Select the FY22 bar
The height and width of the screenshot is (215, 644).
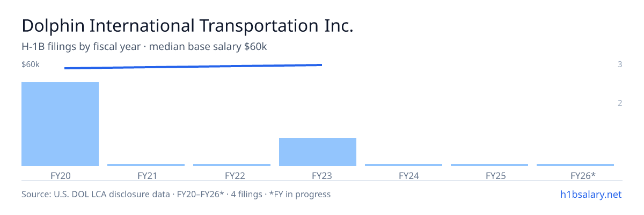click(232, 165)
